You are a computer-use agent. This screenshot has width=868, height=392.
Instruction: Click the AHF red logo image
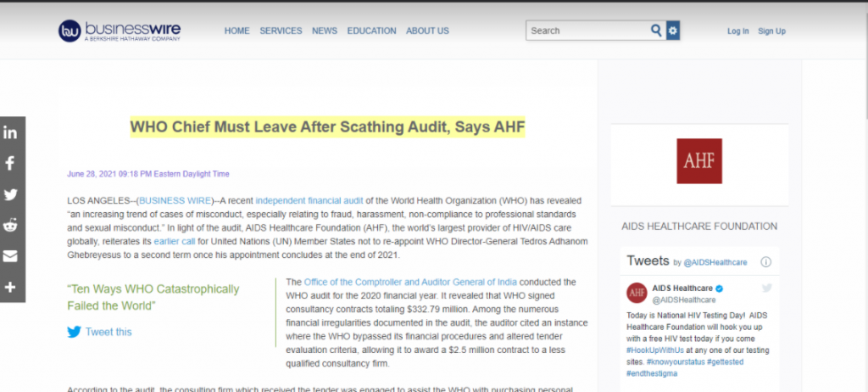(699, 161)
